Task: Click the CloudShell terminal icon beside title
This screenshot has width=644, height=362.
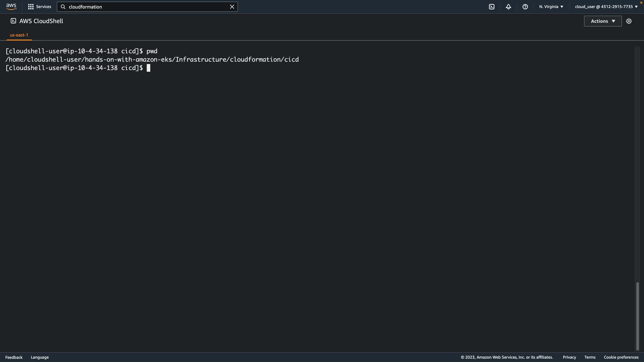Action: [x=13, y=21]
